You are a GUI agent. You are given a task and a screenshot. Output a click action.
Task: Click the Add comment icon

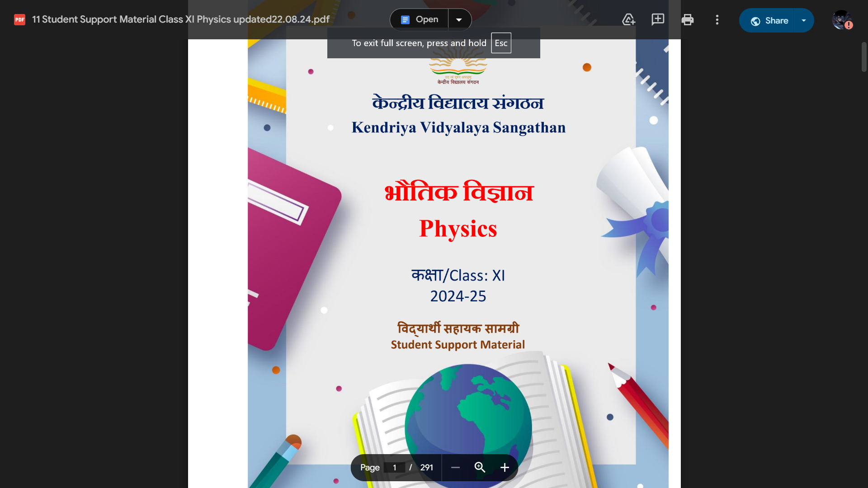pos(658,19)
